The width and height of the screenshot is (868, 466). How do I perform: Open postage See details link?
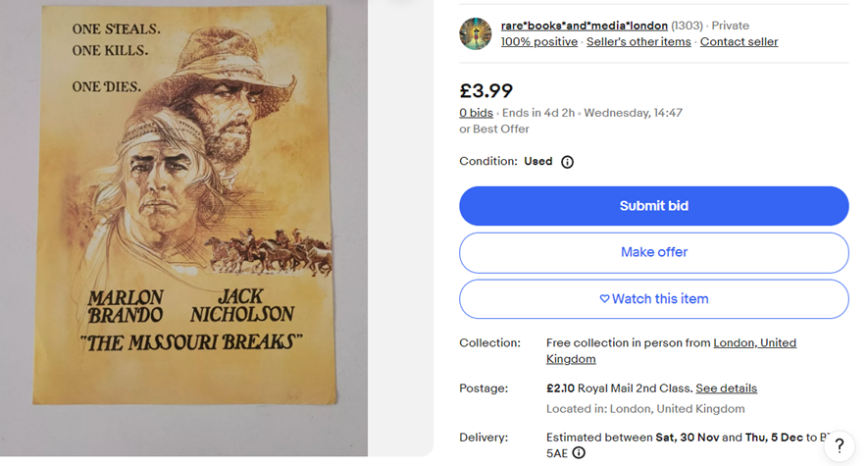pyautogui.click(x=726, y=388)
